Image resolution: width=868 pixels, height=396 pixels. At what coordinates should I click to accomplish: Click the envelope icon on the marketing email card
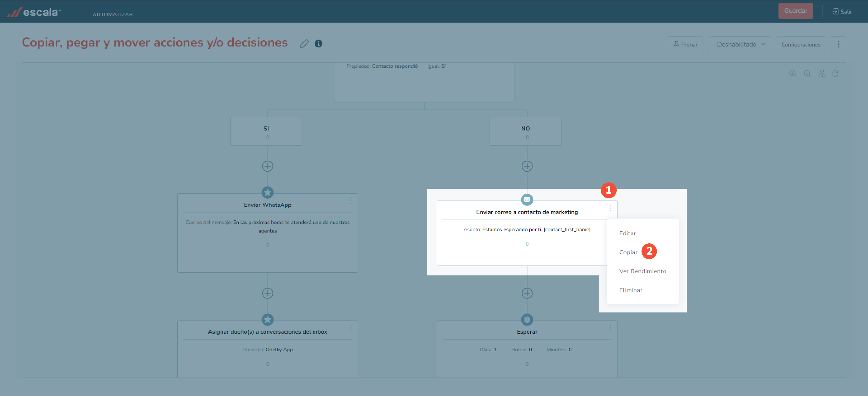527,200
